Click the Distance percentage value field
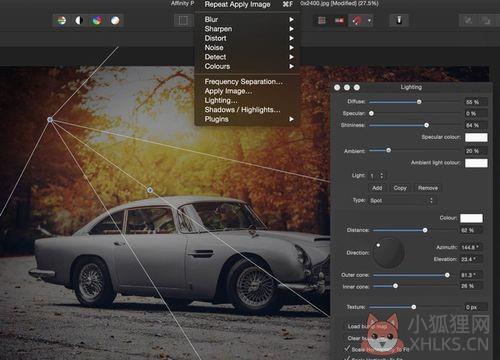 (x=471, y=230)
